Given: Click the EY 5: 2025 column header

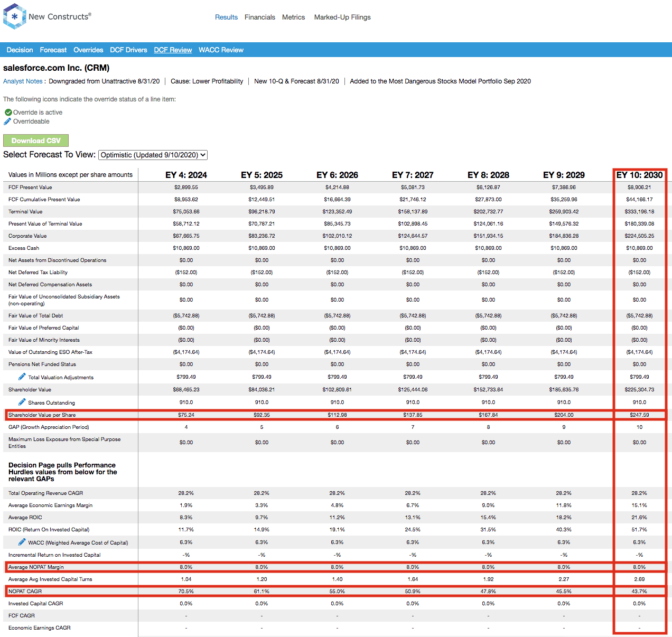Looking at the screenshot, I should [x=262, y=175].
